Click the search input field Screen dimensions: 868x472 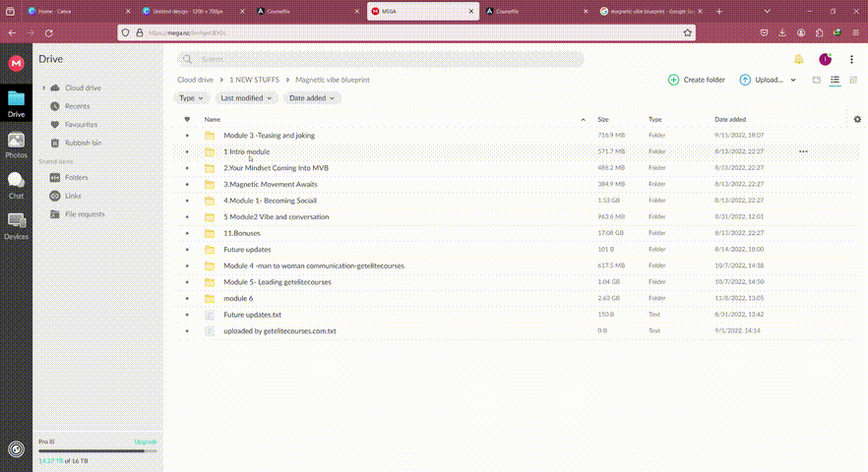click(x=381, y=59)
